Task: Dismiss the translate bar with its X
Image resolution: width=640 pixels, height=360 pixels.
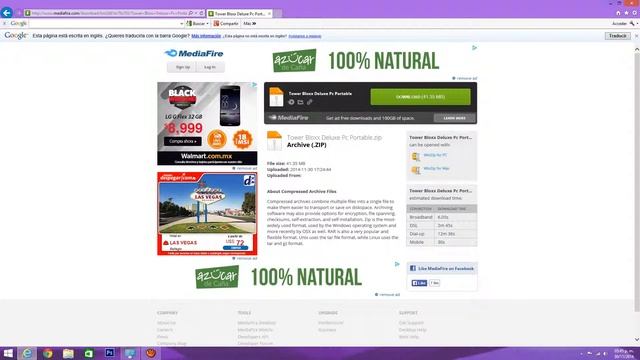Action: coord(636,36)
